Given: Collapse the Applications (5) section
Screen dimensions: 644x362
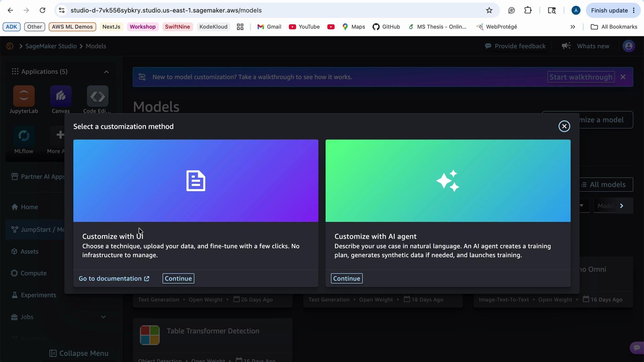Looking at the screenshot, I should click(x=106, y=72).
